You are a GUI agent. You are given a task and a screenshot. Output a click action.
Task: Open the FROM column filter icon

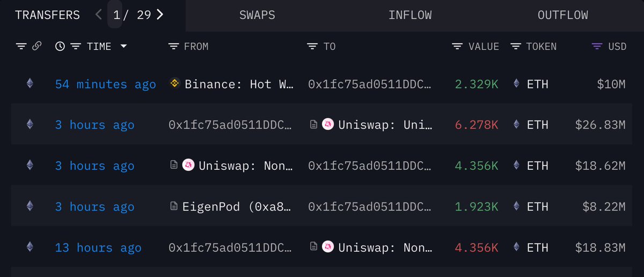click(173, 47)
